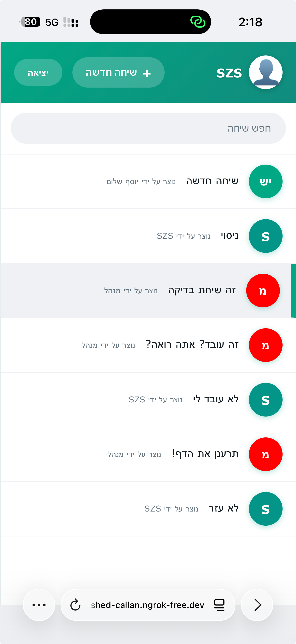Tap the teal S avatar of לא עזר
This screenshot has height=644, width=296.
[266, 509]
